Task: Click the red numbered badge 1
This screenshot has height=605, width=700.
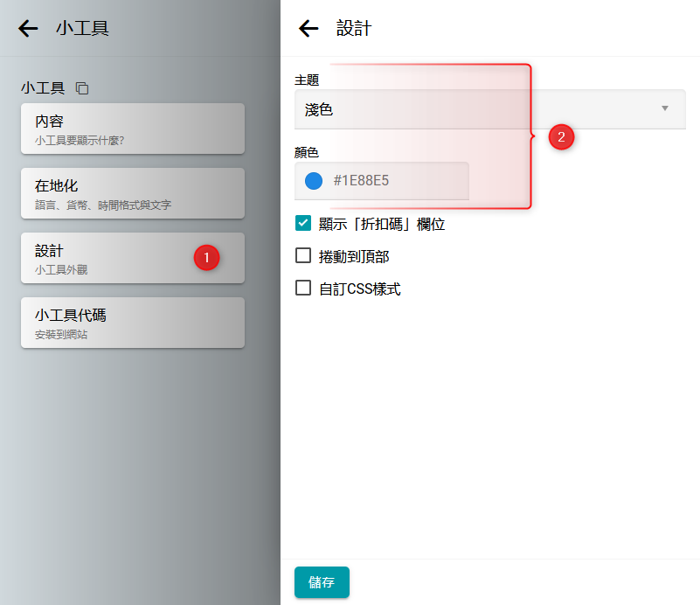Action: [206, 257]
